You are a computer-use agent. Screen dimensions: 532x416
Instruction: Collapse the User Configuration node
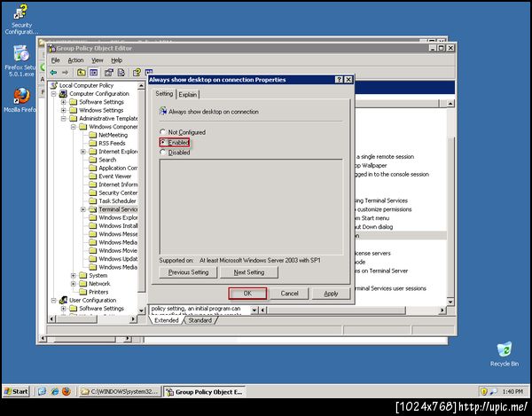tap(53, 301)
